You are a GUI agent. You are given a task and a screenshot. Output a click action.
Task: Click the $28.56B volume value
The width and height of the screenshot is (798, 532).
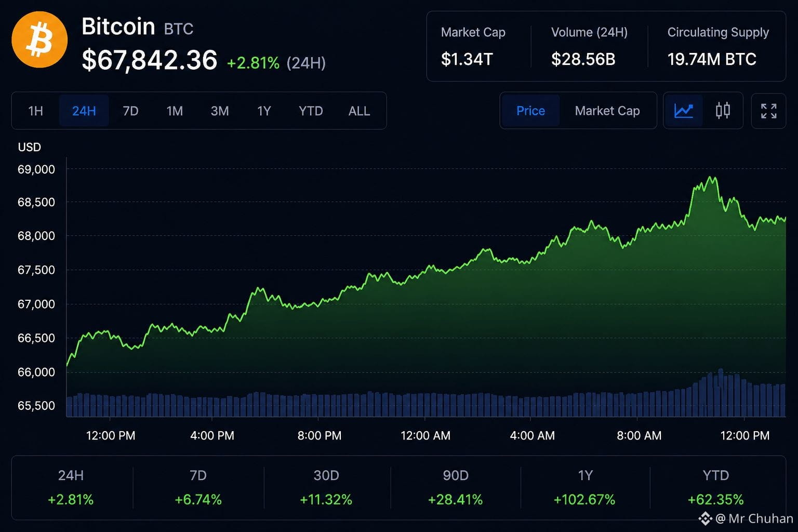[x=583, y=59]
